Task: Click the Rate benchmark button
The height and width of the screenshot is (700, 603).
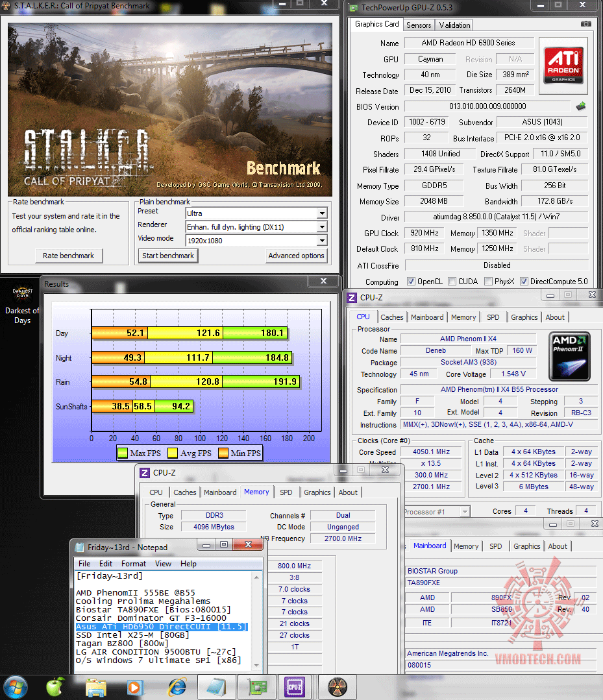Action: coord(68,256)
